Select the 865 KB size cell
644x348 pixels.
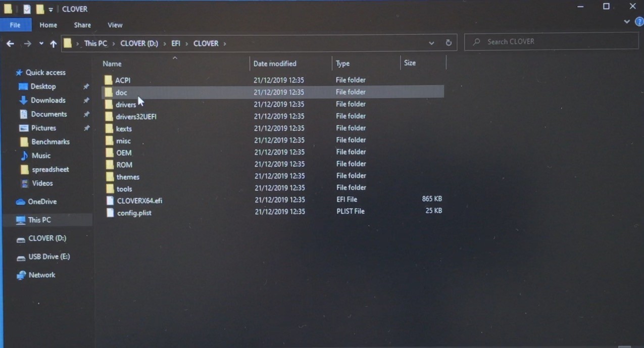[432, 199]
